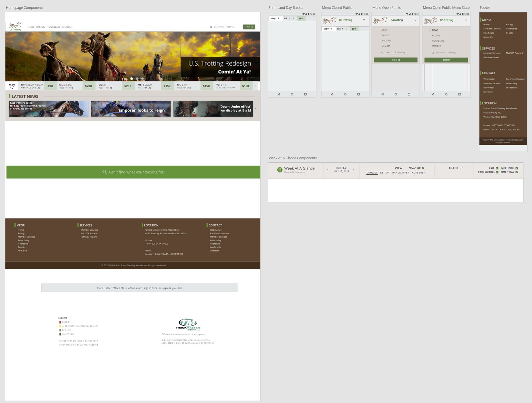
Task: Switch to the Handicapper view tab
Action: [400, 173]
